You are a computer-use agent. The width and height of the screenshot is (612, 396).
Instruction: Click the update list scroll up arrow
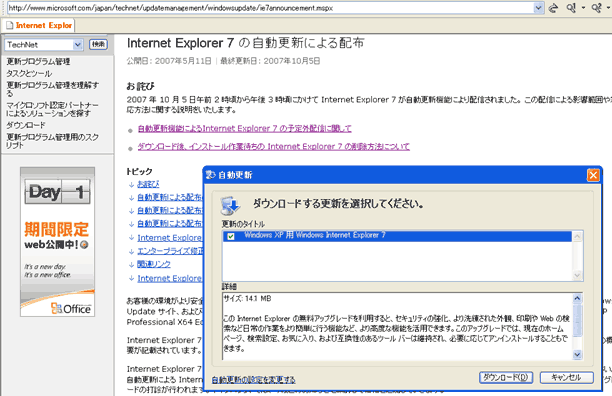pyautogui.click(x=577, y=236)
